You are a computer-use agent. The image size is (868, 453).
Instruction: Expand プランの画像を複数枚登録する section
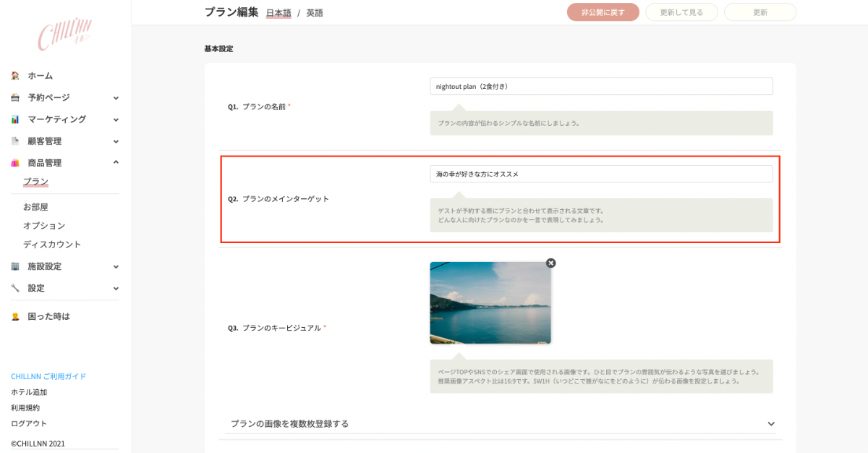coord(771,423)
